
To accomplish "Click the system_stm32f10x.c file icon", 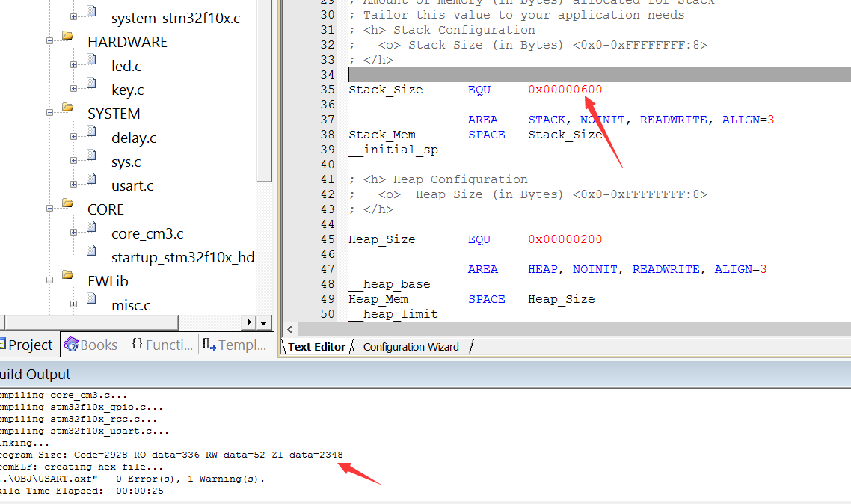I will click(92, 11).
